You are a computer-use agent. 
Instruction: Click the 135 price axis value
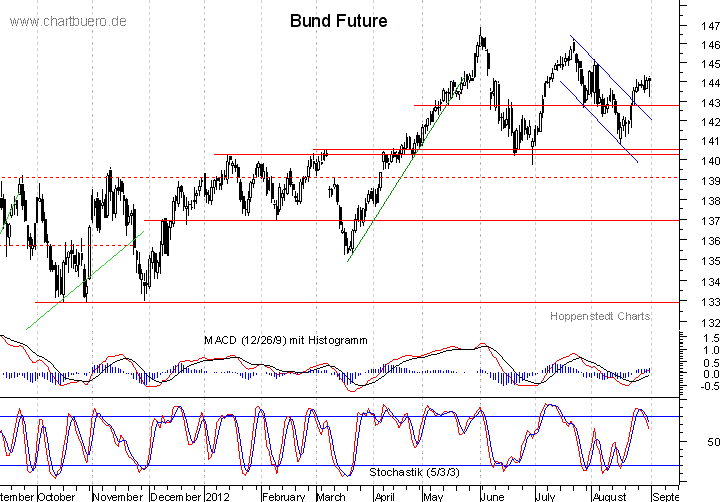[x=710, y=261]
